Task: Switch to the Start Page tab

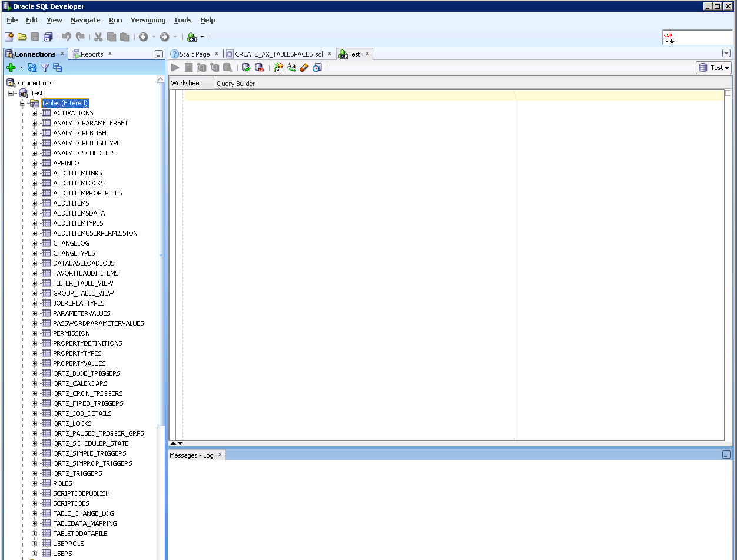Action: [194, 54]
